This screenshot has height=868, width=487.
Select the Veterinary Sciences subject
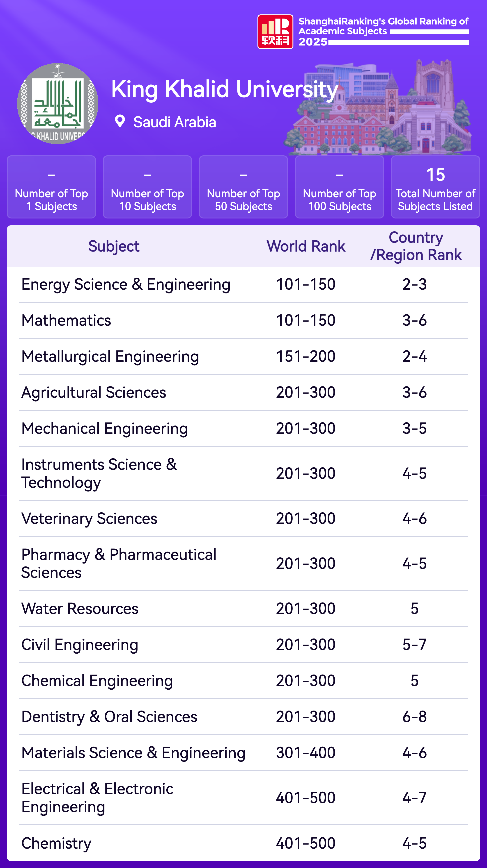point(89,519)
